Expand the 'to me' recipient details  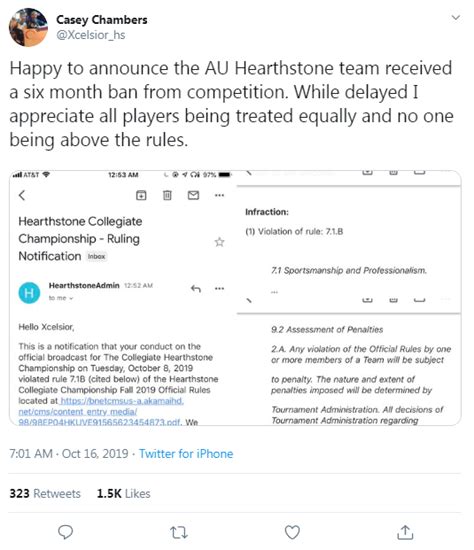pos(61,298)
